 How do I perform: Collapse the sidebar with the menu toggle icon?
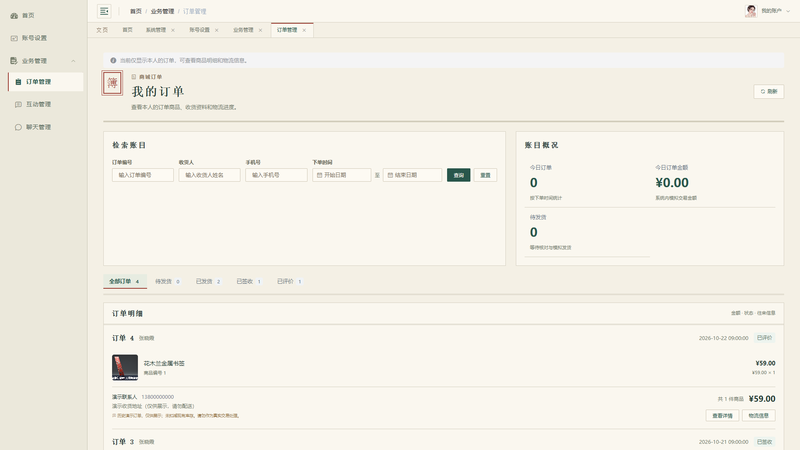[104, 11]
